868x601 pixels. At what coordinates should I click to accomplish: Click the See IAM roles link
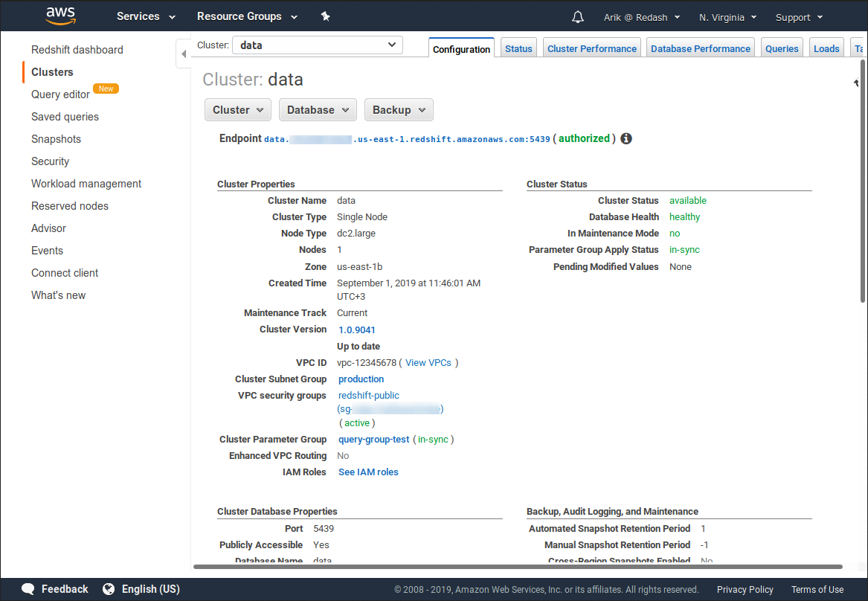[368, 472]
